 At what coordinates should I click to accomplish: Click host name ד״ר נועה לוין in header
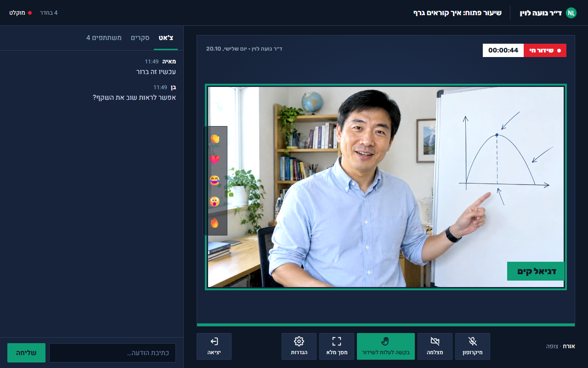541,13
